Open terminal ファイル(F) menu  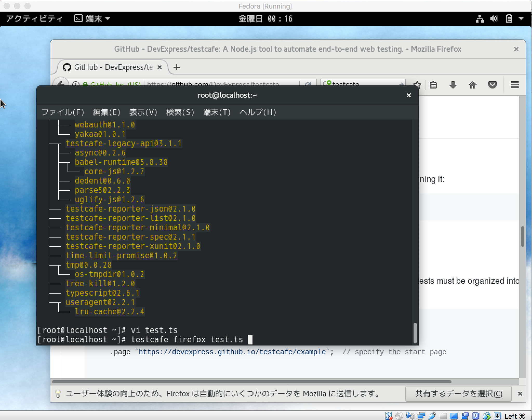pos(63,112)
